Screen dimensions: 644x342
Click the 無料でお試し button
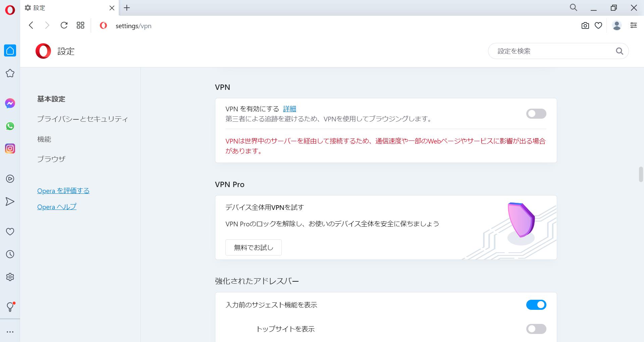click(253, 247)
